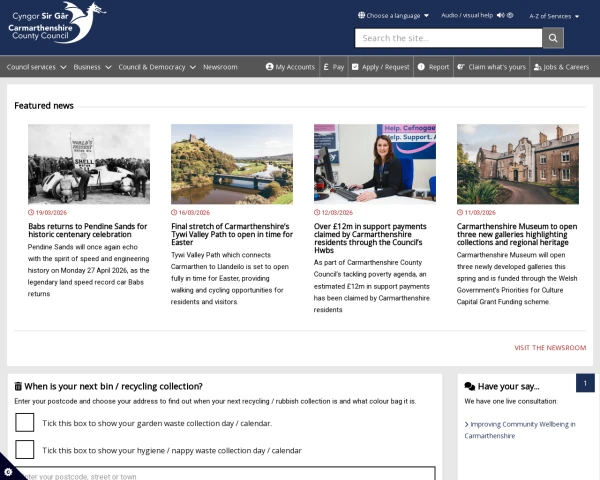This screenshot has height=480, width=600.
Task: Open the Report section
Action: click(433, 67)
